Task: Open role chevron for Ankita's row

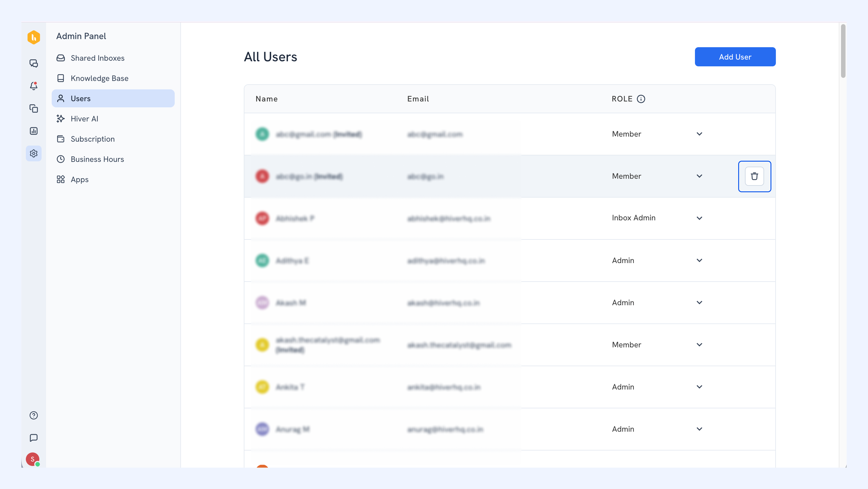Action: coord(699,387)
